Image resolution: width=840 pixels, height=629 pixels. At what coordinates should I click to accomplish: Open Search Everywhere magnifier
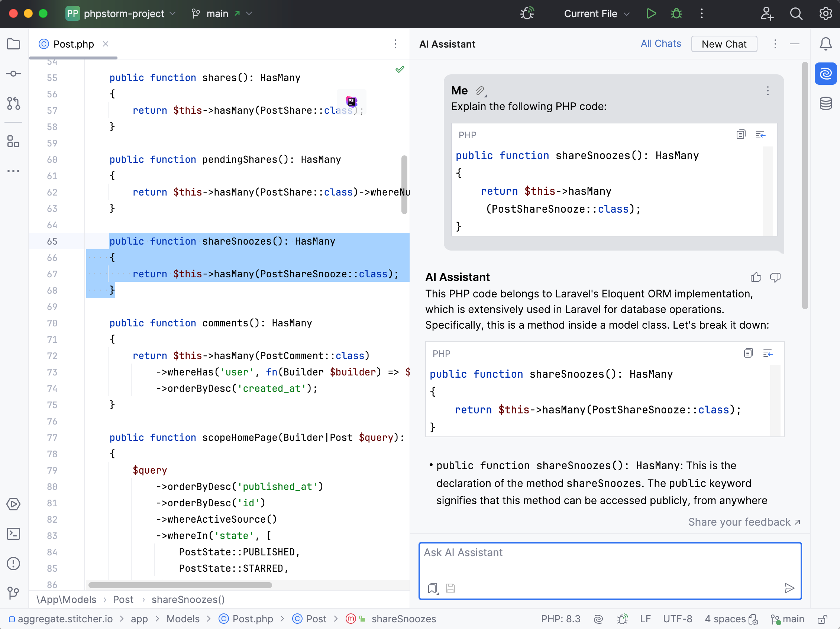796,14
